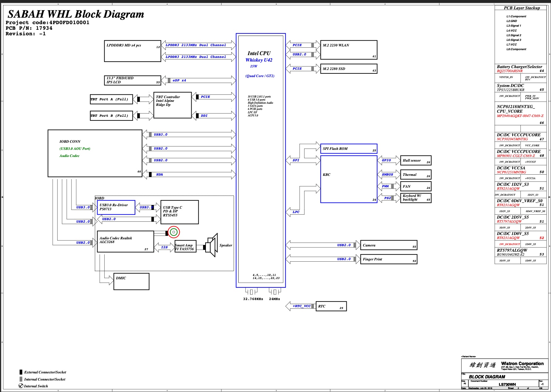Click the Wistron Chinese logo in title block
551x392 pixels.
(x=482, y=365)
